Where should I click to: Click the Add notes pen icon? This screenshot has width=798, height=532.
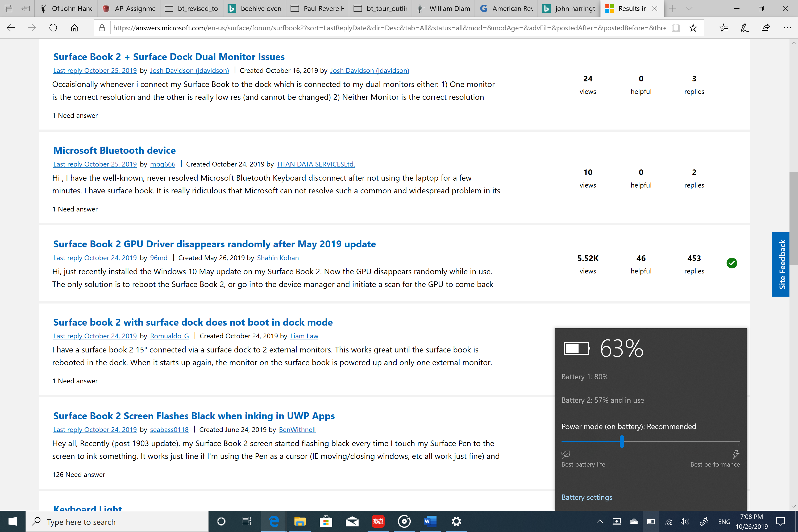point(745,28)
